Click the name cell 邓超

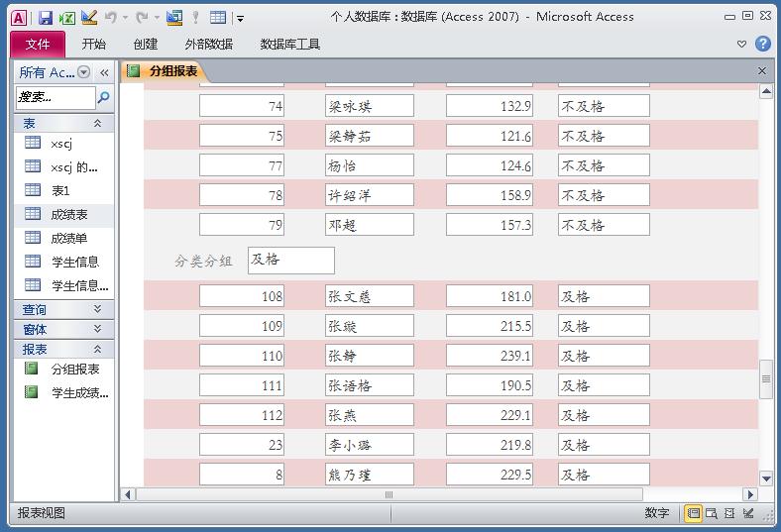pyautogui.click(x=369, y=225)
